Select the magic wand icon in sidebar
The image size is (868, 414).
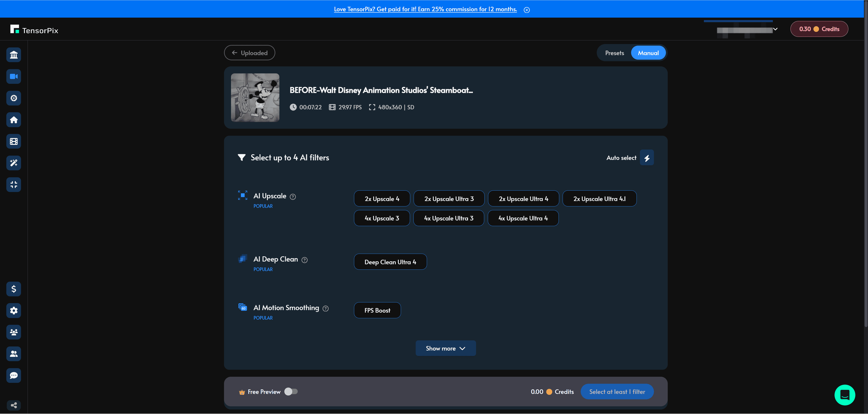14,163
